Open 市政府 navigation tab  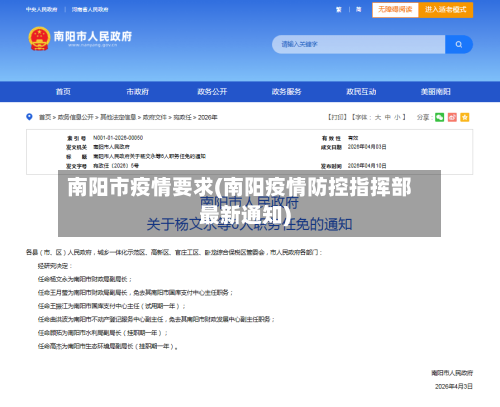(137, 92)
